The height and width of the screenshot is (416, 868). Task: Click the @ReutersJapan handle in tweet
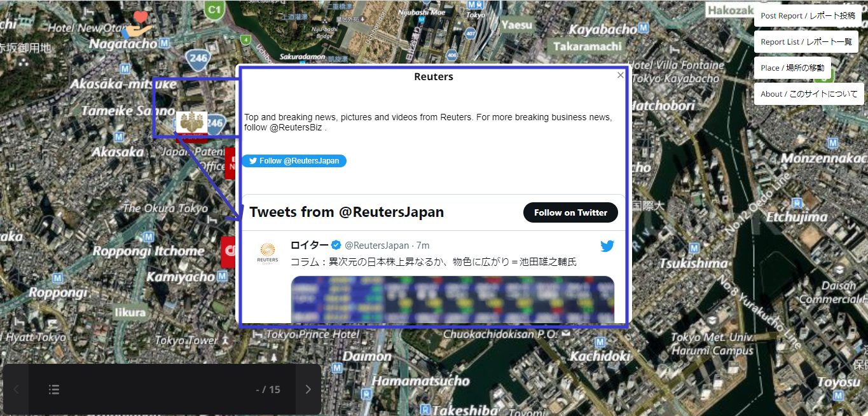377,246
